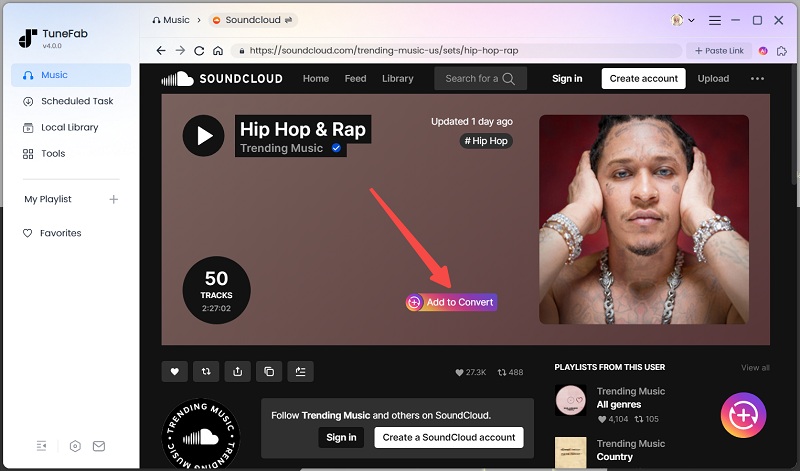Expand the user account dropdown

[x=683, y=20]
